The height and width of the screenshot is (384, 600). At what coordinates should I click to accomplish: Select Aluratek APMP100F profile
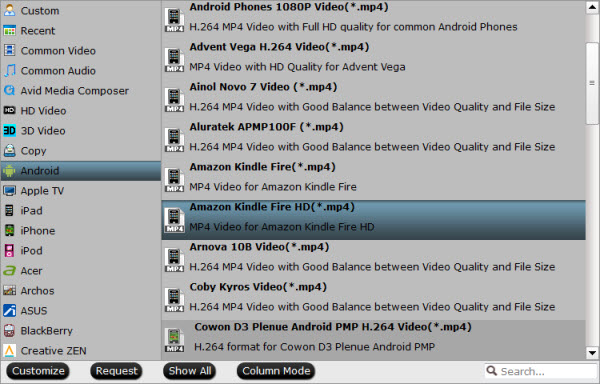373,140
